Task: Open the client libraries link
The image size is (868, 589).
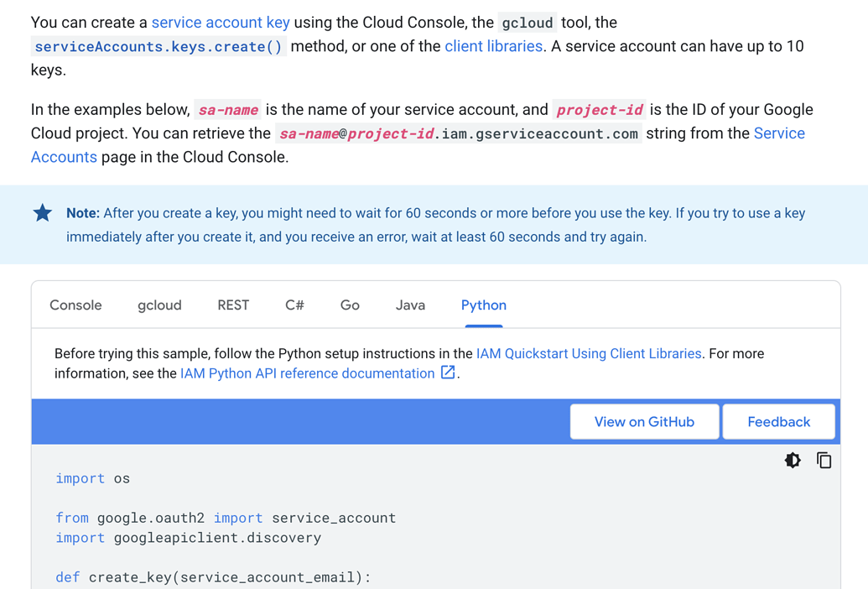Action: pos(494,46)
